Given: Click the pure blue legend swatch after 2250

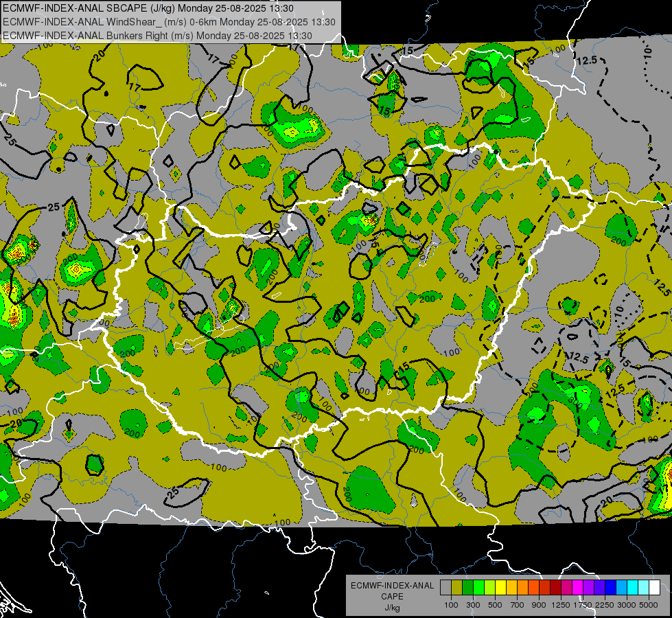Looking at the screenshot, I should coord(611,588).
